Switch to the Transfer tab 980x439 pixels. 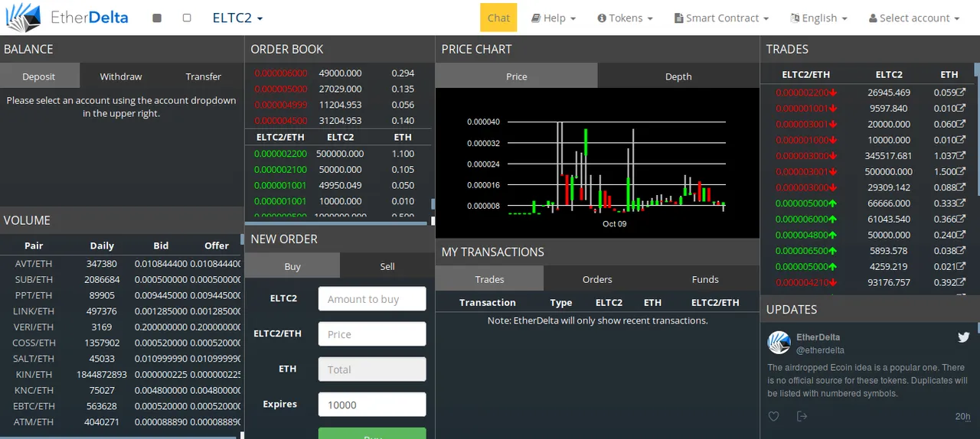click(203, 76)
